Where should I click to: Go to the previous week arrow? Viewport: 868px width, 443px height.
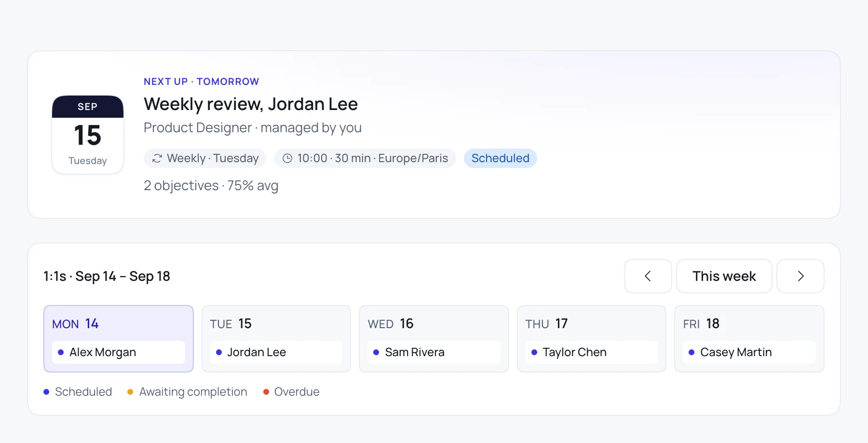coord(648,276)
